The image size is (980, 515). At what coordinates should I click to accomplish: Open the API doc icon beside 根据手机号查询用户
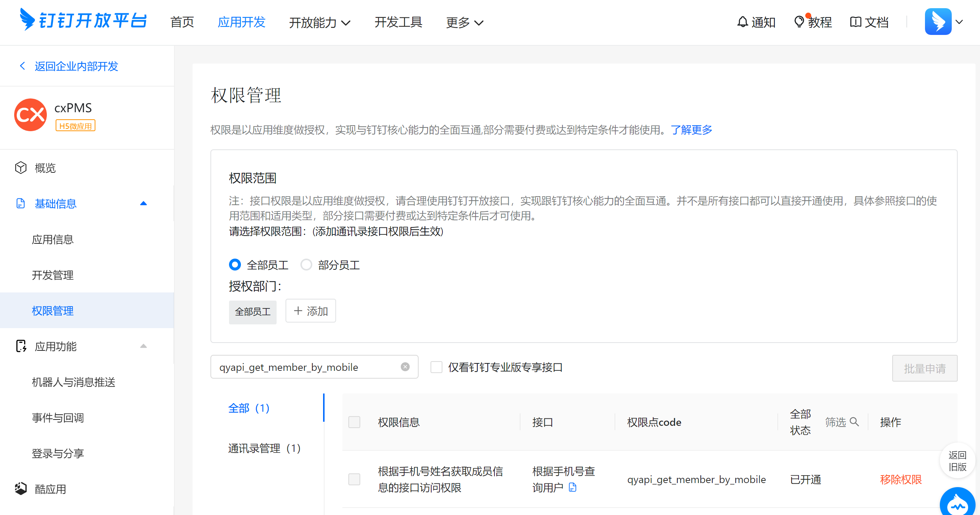[573, 487]
